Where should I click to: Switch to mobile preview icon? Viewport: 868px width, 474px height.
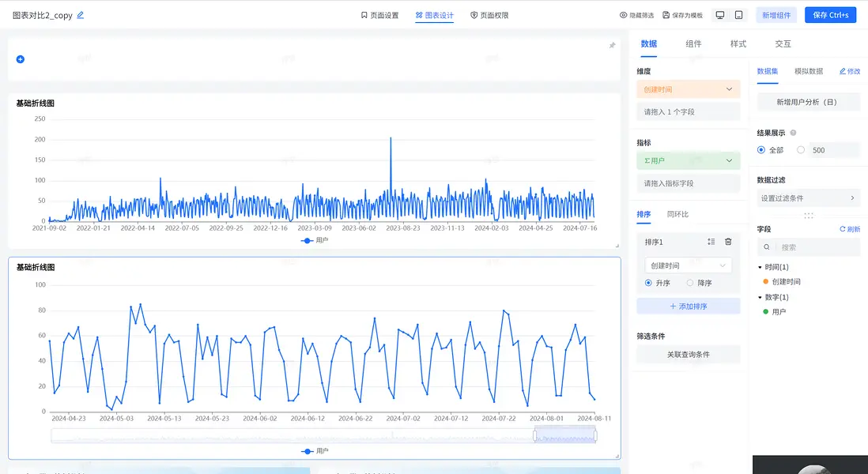738,15
